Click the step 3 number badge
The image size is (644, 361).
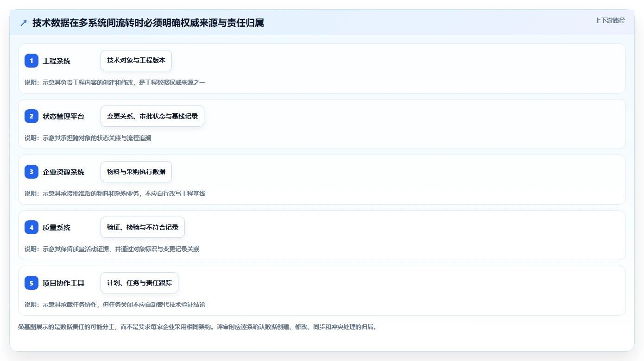click(32, 172)
